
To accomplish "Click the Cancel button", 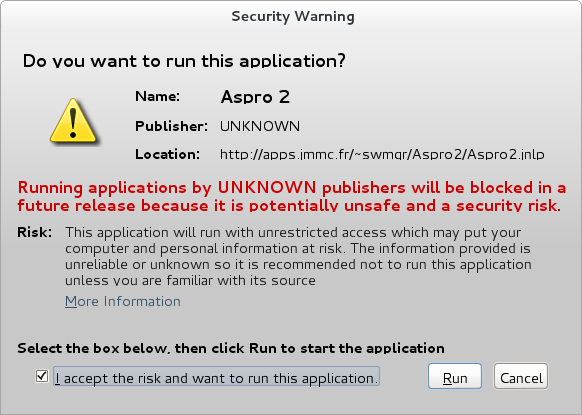I will 521,376.
